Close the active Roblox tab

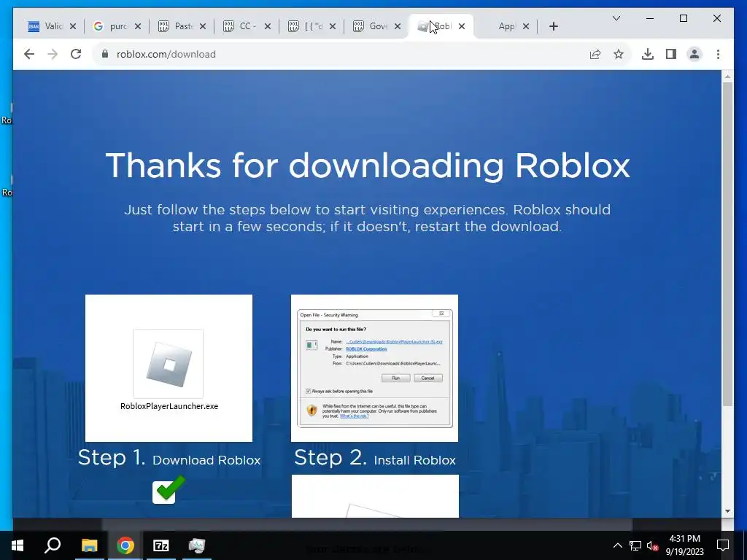[x=462, y=26]
